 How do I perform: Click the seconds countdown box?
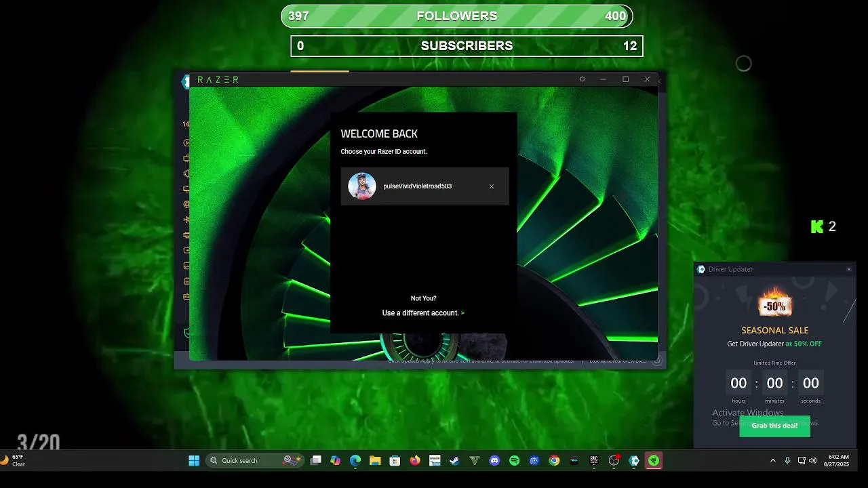click(810, 384)
